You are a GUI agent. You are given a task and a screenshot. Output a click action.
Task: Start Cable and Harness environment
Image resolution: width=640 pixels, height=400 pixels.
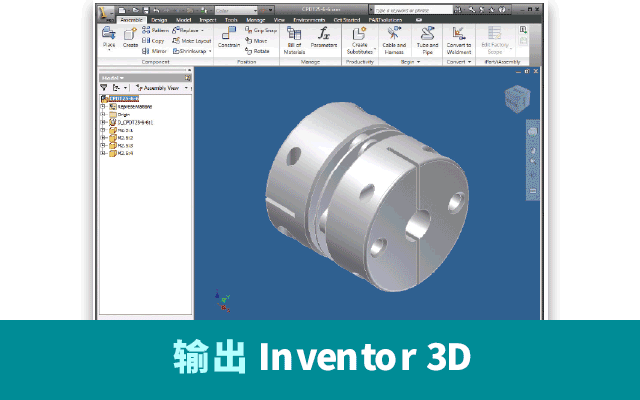[394, 40]
